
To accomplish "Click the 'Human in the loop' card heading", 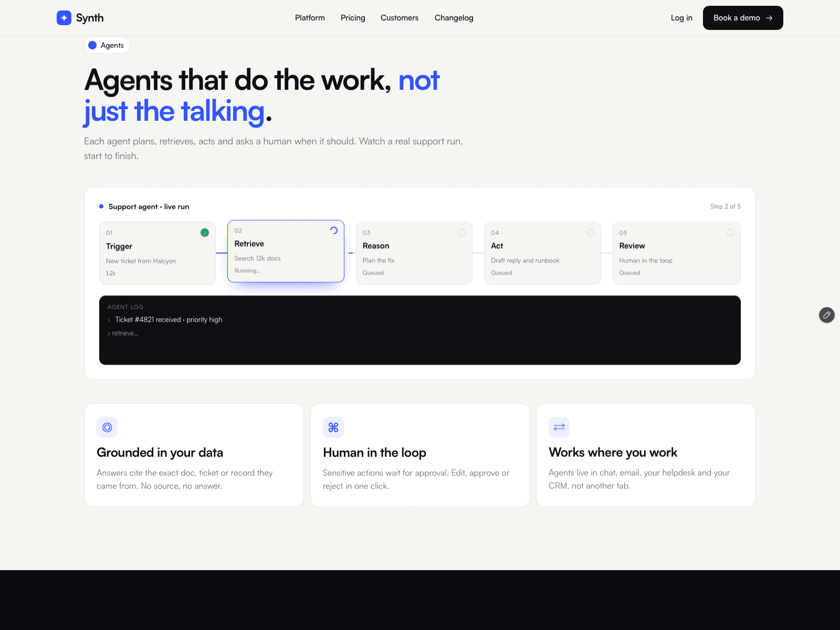I will (374, 453).
